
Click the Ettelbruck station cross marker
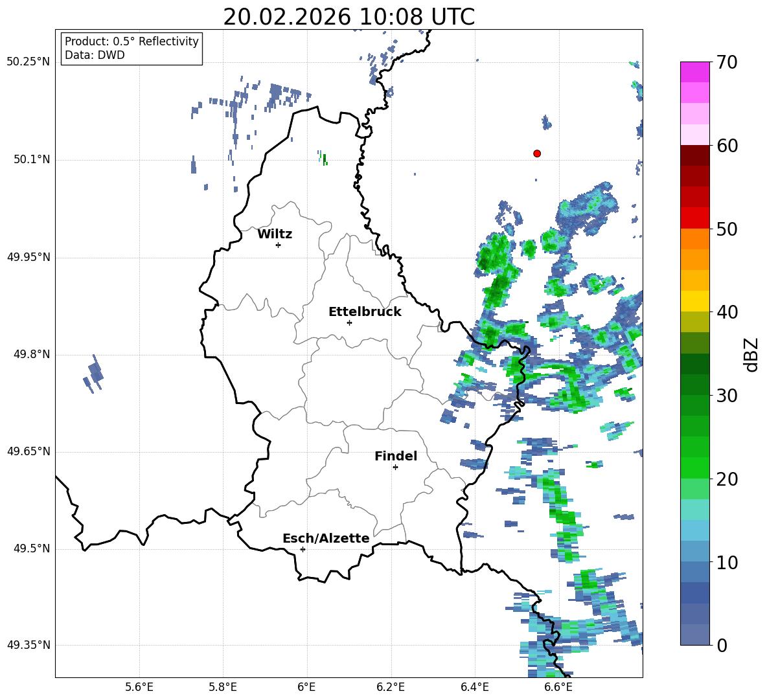349,322
